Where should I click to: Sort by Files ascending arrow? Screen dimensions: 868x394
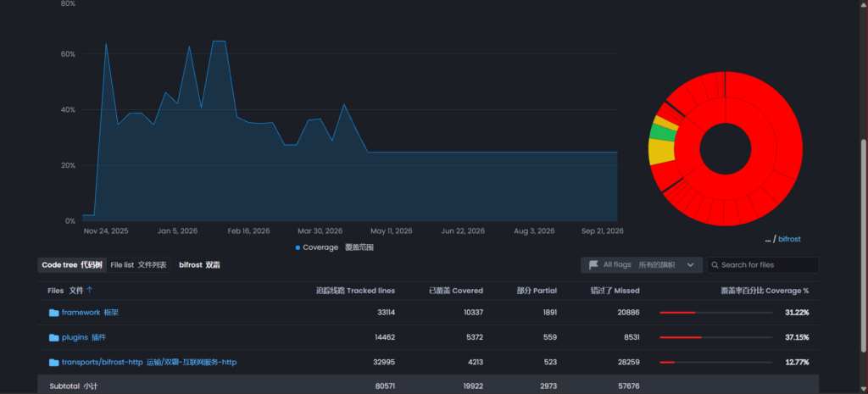point(90,290)
